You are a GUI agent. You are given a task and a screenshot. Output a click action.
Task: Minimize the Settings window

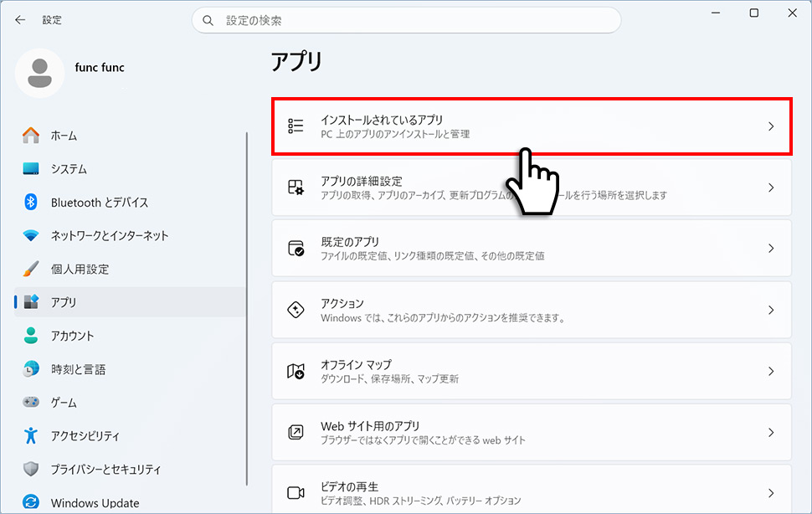click(716, 13)
